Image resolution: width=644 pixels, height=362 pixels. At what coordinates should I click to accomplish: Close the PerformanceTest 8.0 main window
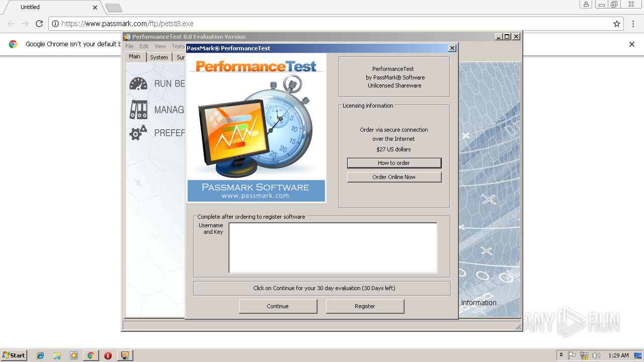[516, 37]
